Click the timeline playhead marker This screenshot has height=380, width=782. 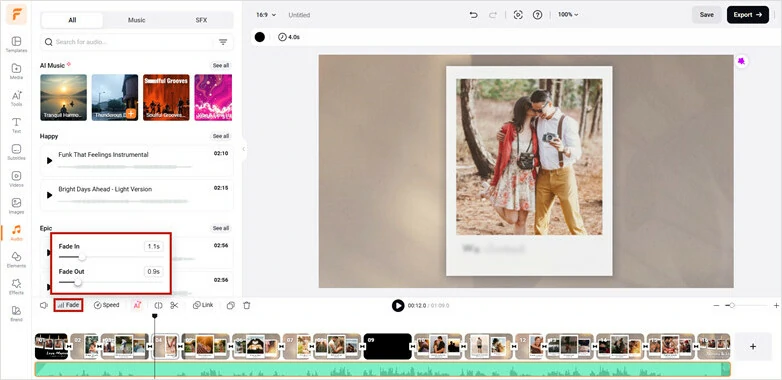click(x=155, y=316)
